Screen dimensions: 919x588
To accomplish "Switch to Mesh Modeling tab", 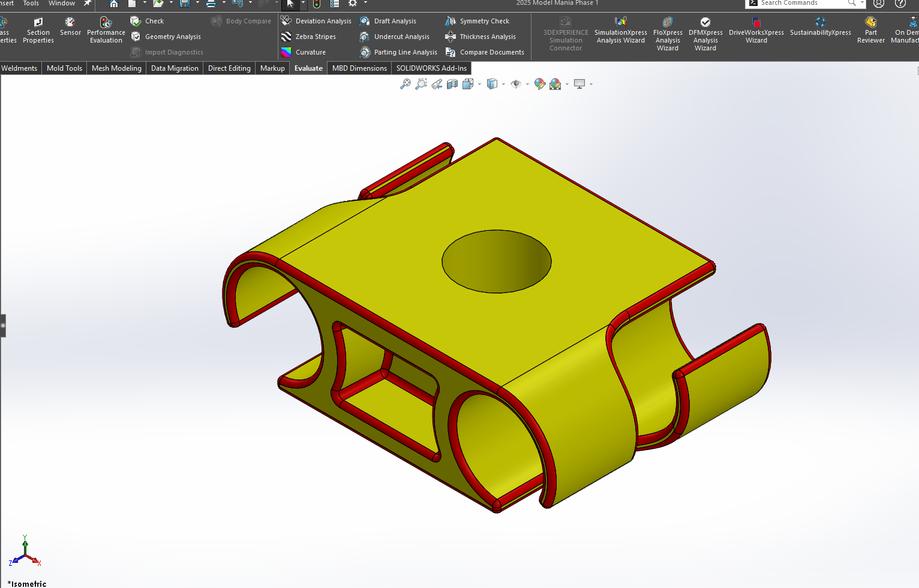I will click(x=116, y=68).
